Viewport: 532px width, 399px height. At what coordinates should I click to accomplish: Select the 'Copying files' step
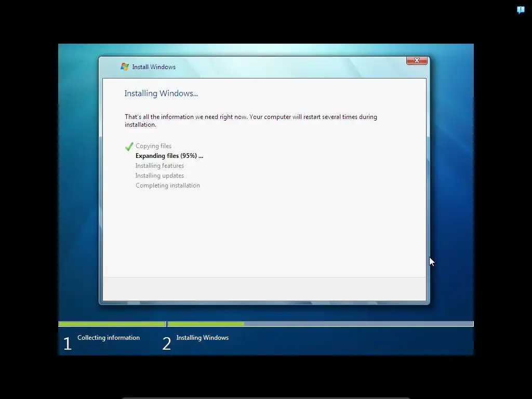(x=153, y=146)
